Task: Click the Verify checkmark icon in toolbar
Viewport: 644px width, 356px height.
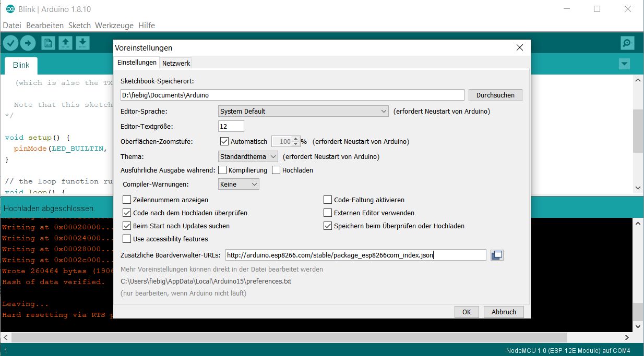Action: [10, 43]
